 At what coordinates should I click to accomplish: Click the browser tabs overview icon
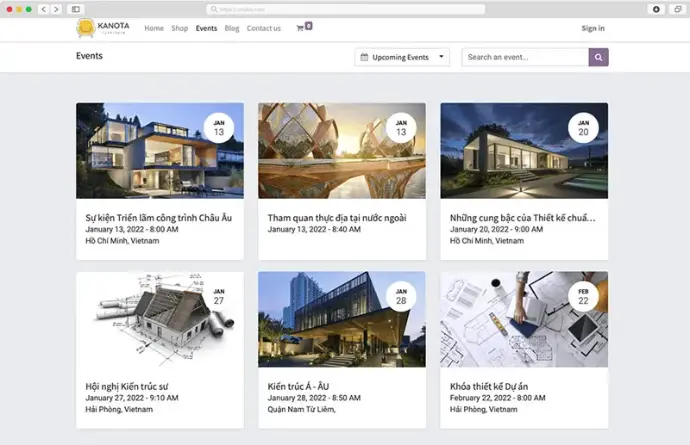coord(677,9)
